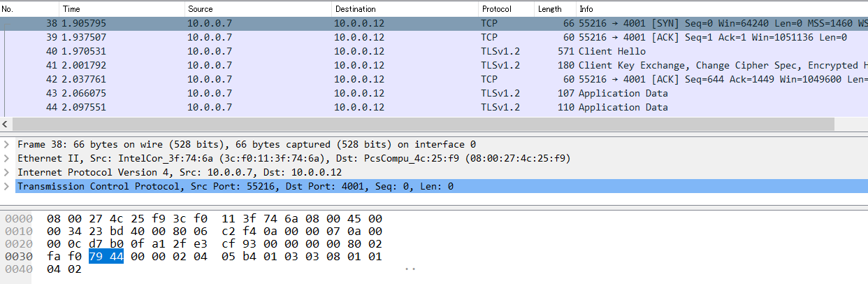Select packet 44 Application Data row
Image resolution: width=868 pixels, height=284 pixels.
tap(434, 107)
